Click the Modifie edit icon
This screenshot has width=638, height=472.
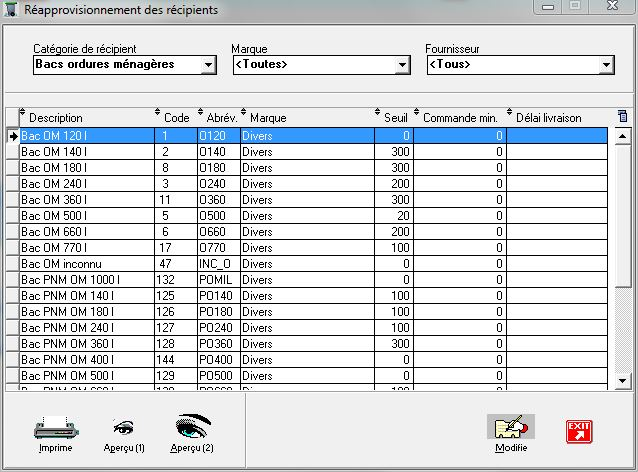pyautogui.click(x=511, y=428)
